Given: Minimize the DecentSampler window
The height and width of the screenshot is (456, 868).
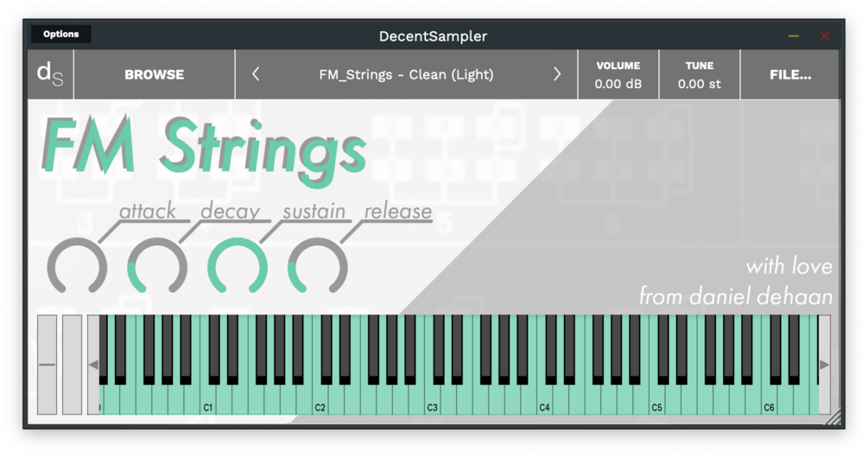Looking at the screenshot, I should 793,36.
